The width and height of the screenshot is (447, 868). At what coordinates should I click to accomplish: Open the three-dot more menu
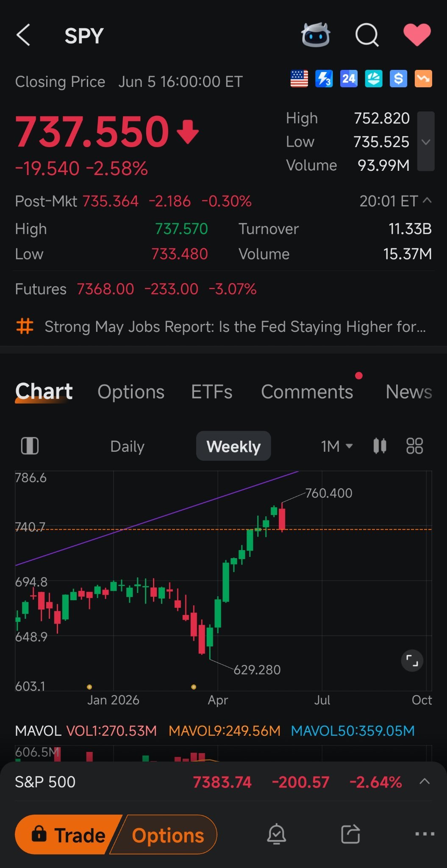(x=425, y=834)
